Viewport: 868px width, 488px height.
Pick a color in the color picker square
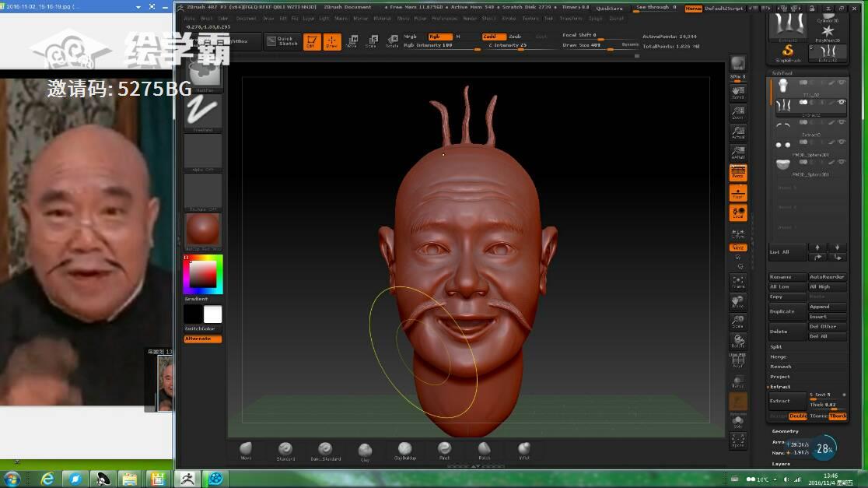click(204, 274)
